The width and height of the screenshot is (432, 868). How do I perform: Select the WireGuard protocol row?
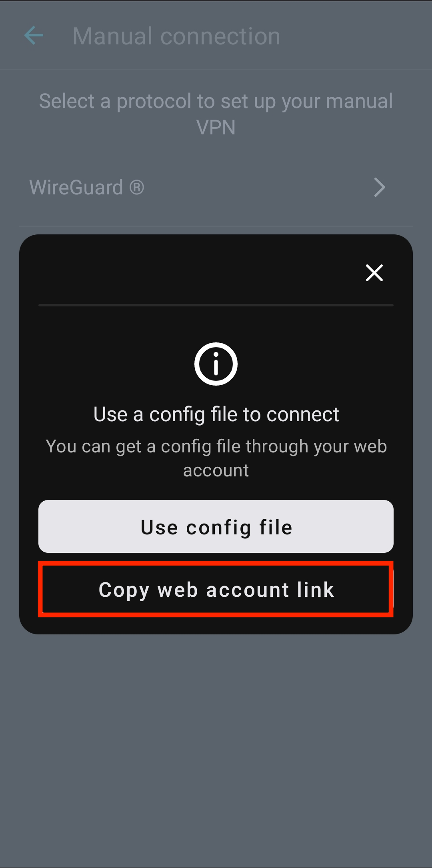coord(216,187)
